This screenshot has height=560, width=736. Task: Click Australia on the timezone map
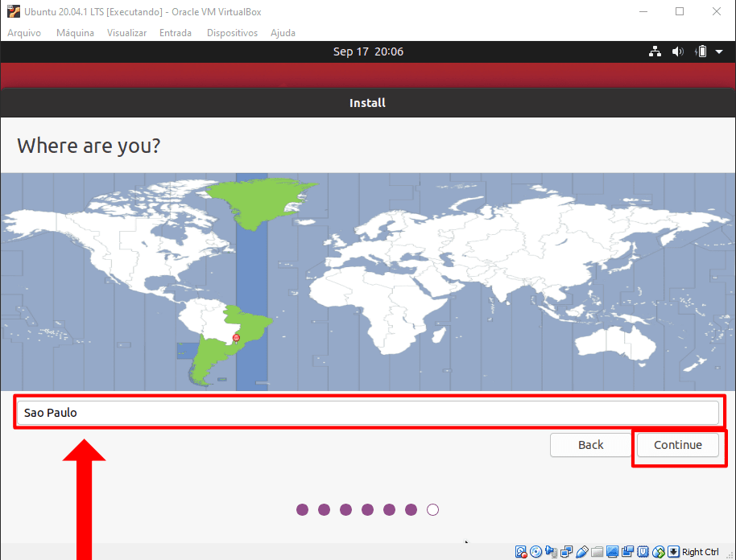(615, 344)
